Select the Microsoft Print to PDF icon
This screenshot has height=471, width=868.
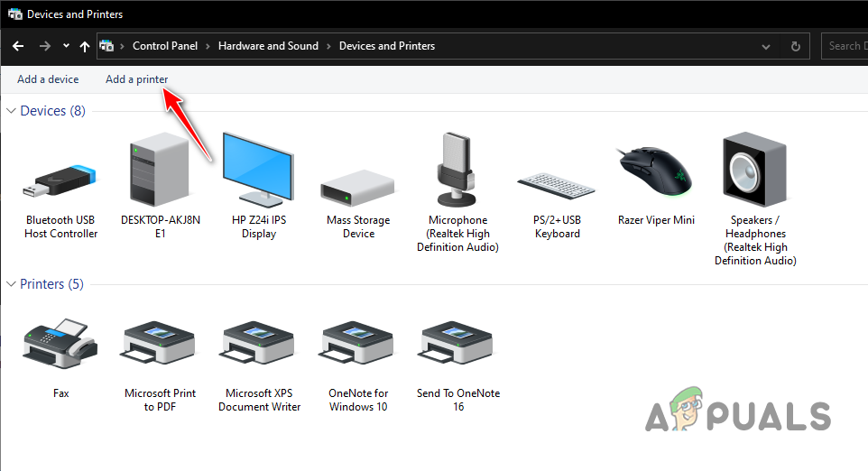point(160,343)
